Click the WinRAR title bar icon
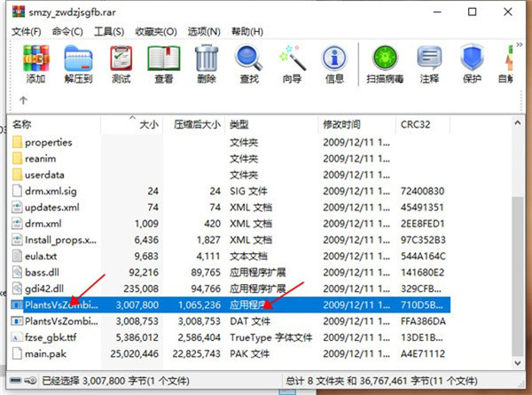The width and height of the screenshot is (532, 395). click(x=19, y=12)
